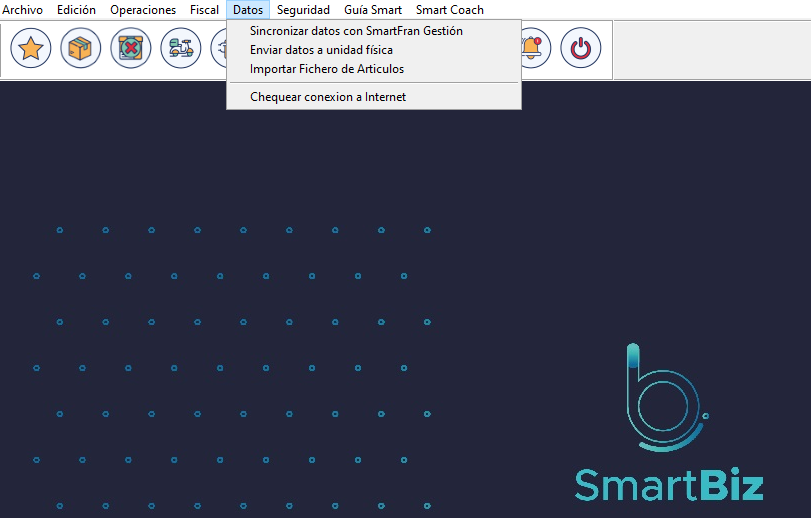Expand the Operaciones menu
The width and height of the screenshot is (811, 518).
[143, 10]
